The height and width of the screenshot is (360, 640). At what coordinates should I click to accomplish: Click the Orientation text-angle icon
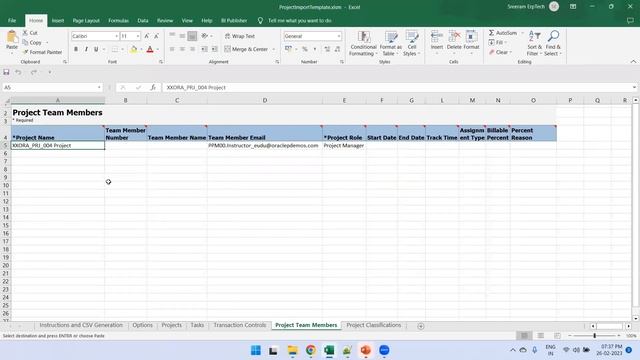205,36
